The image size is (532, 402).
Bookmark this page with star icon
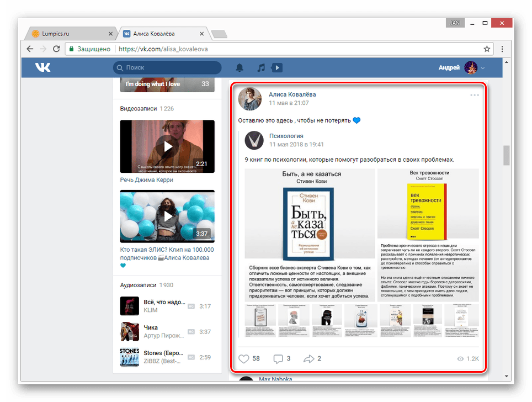tap(486, 49)
